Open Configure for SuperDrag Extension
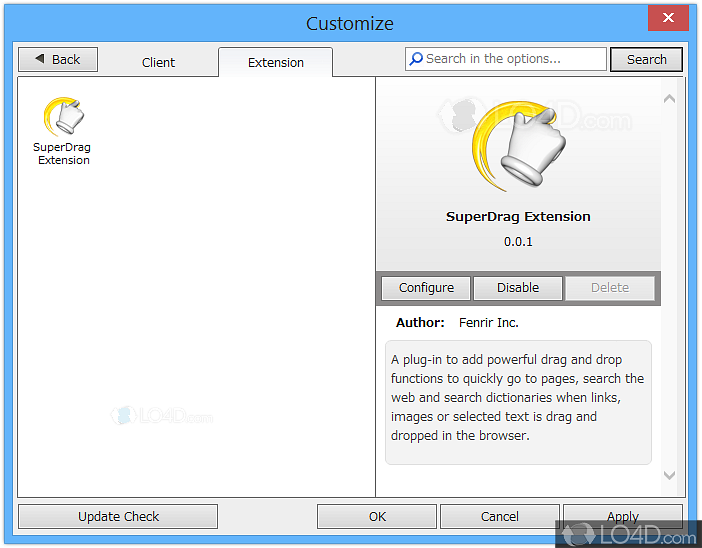The image size is (702, 548). [x=426, y=287]
